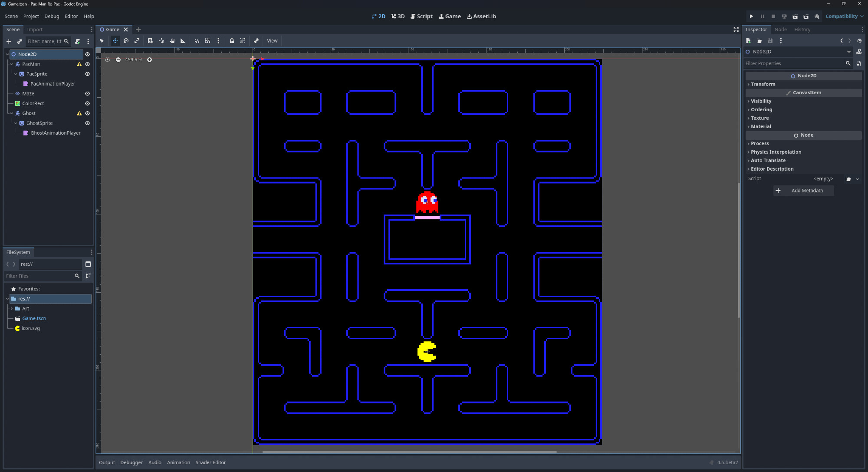This screenshot has width=868, height=472.
Task: Open the skeleton options bone icon
Action: [256, 41]
